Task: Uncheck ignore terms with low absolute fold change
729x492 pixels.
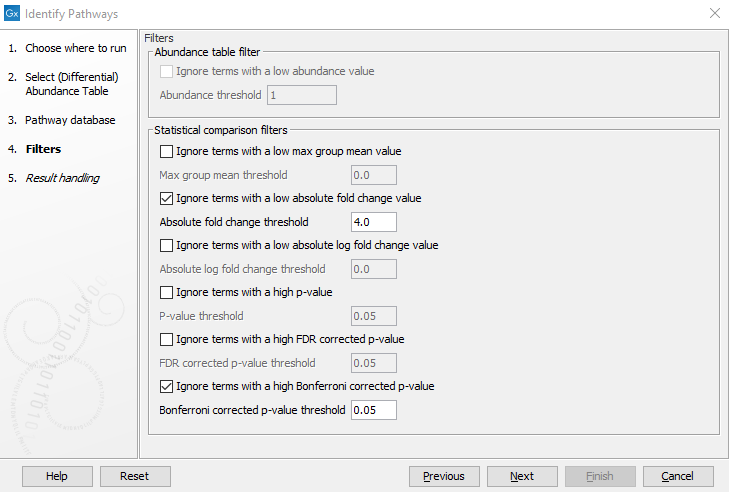Action: (x=167, y=199)
